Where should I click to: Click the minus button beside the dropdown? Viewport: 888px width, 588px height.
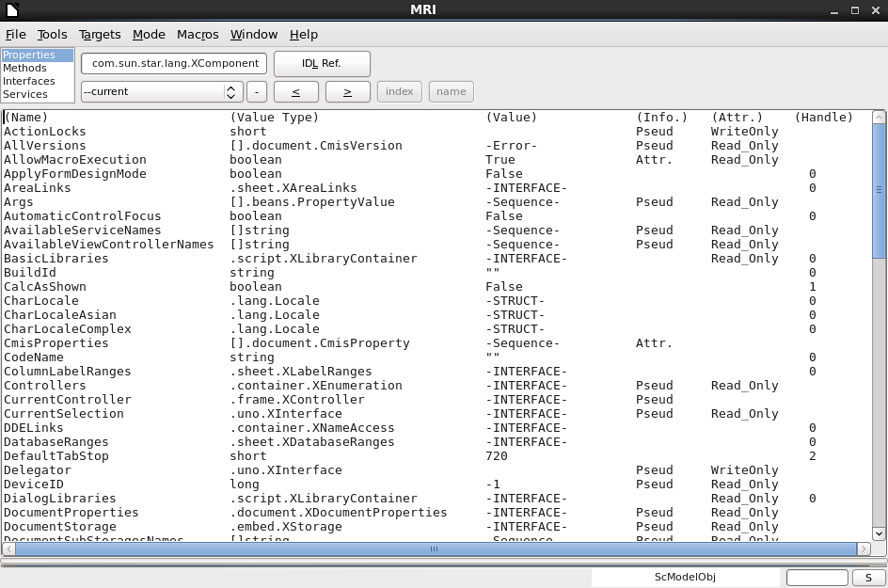click(x=257, y=92)
